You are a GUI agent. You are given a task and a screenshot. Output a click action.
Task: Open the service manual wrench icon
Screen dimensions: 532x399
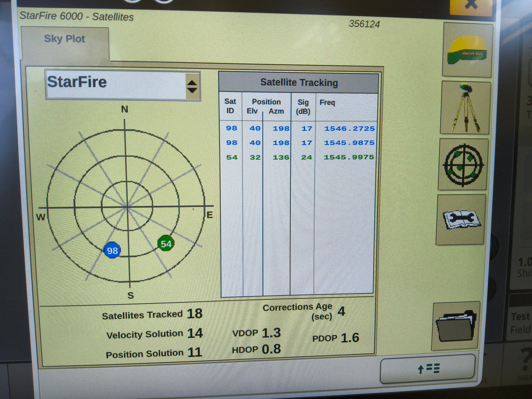[x=461, y=220]
